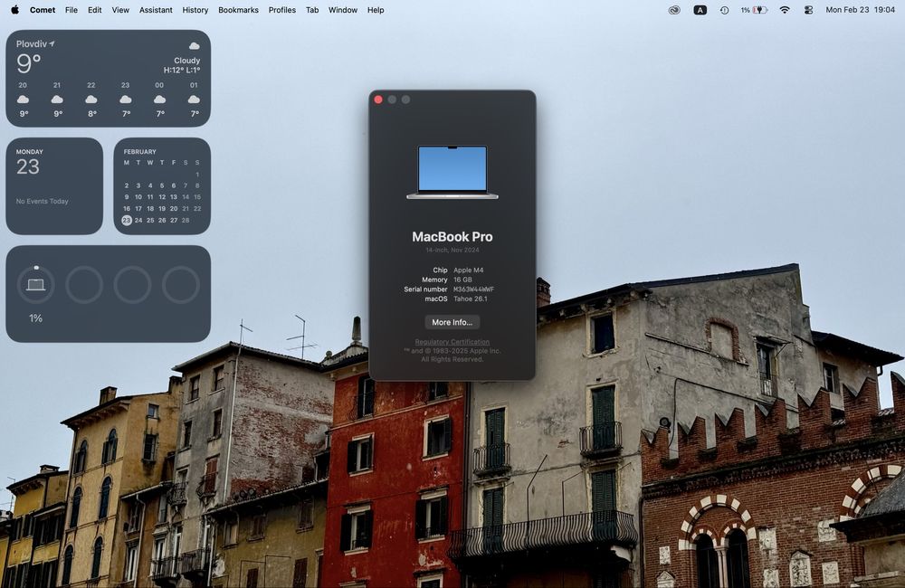Click the Creative Cloud menu bar icon
The width and height of the screenshot is (905, 588).
(674, 10)
